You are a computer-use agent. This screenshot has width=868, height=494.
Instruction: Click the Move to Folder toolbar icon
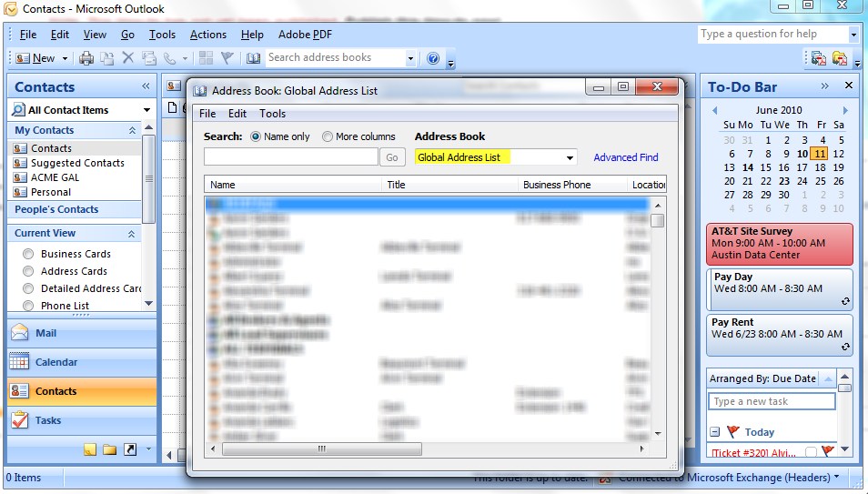(x=107, y=58)
